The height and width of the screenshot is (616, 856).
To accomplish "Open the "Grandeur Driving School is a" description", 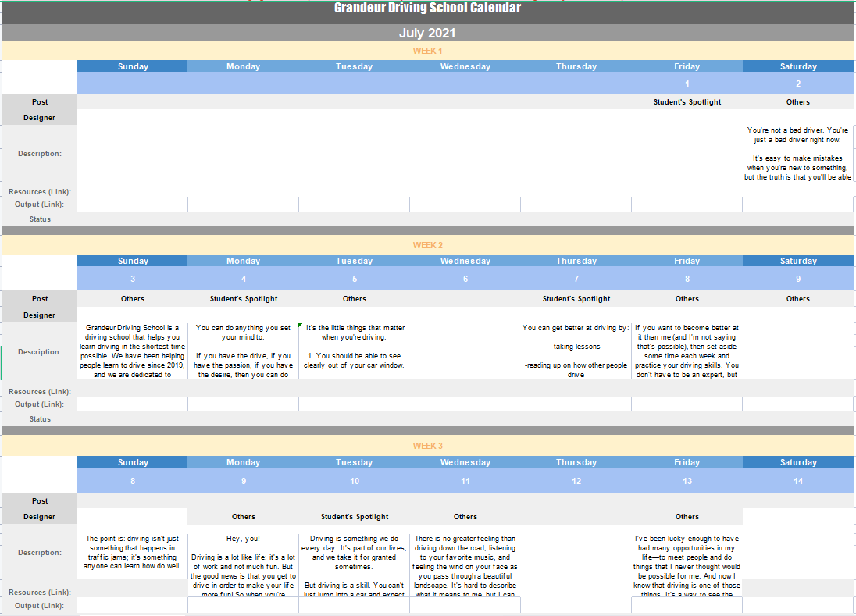I will coord(132,351).
